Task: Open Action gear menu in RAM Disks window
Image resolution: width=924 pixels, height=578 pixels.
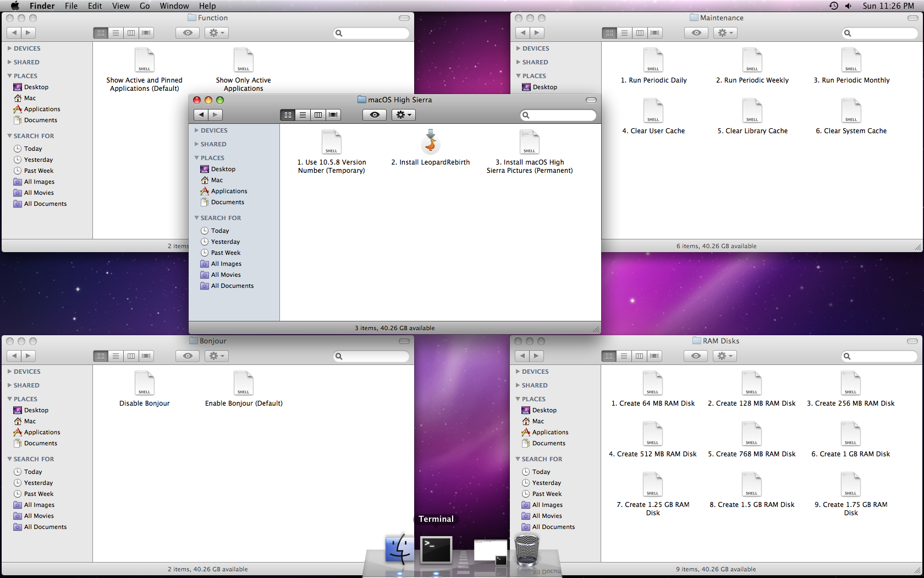Action: coord(725,356)
